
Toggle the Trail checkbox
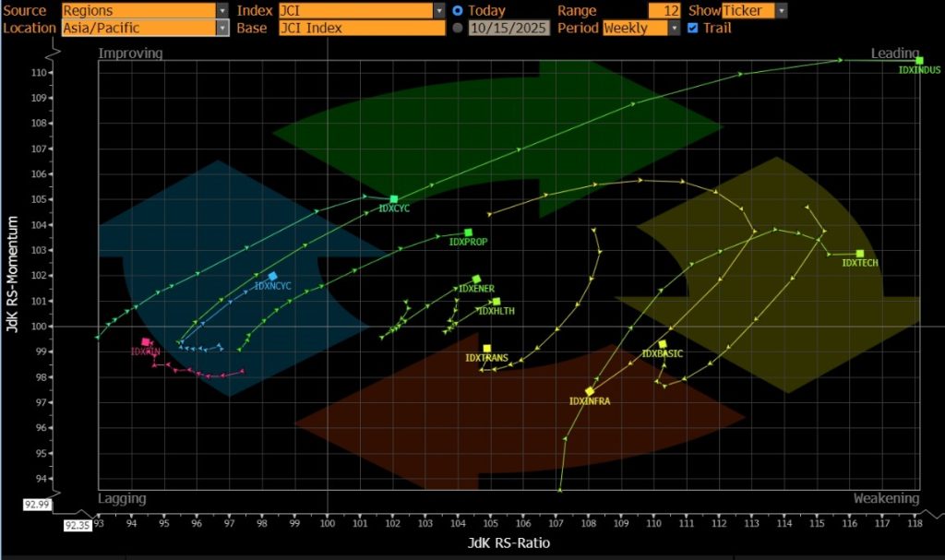point(693,28)
